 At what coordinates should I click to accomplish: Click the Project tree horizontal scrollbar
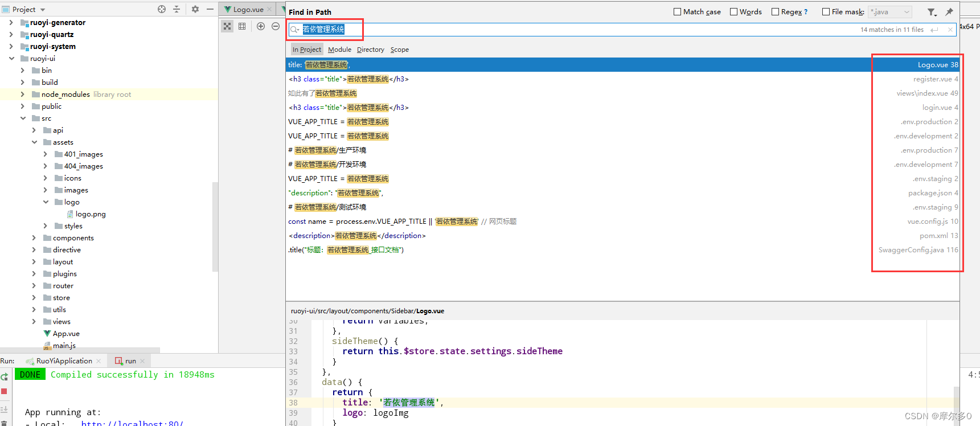coord(80,350)
